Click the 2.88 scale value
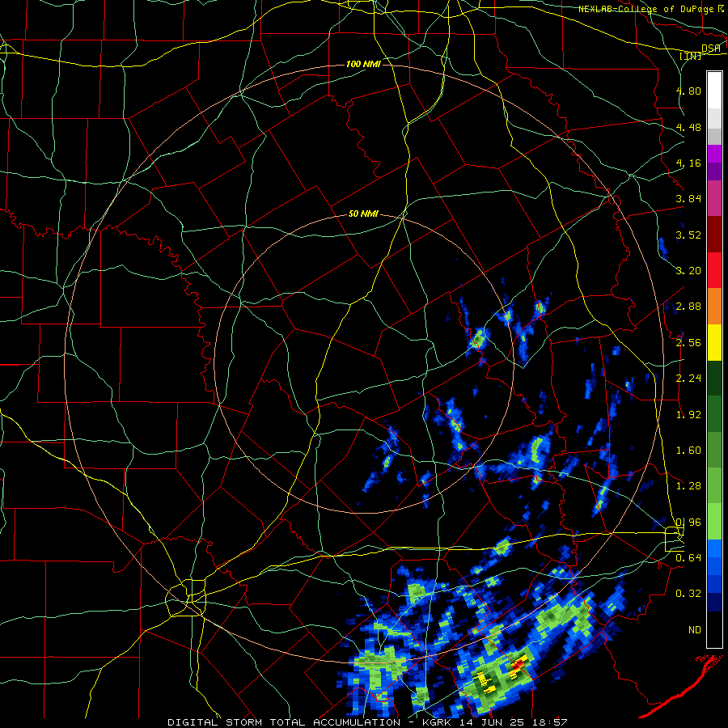The image size is (728, 728). [688, 307]
